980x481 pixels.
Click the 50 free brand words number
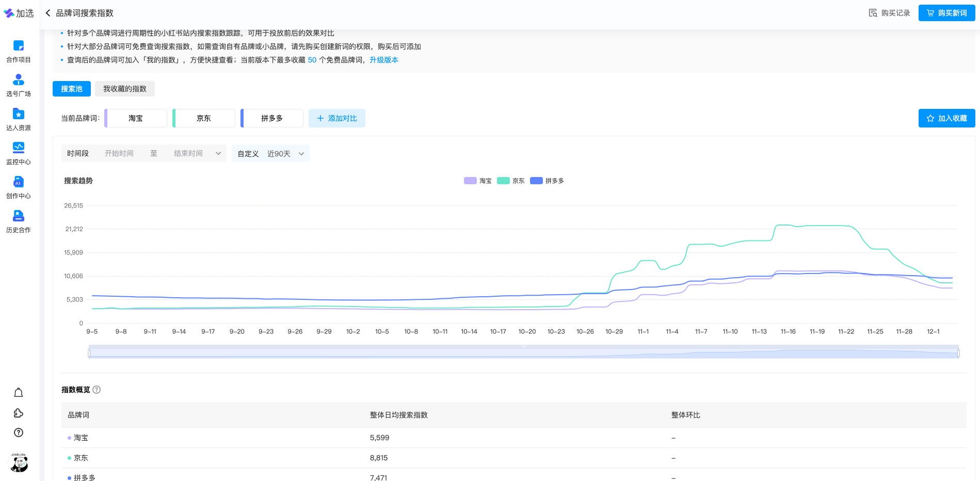click(x=312, y=60)
